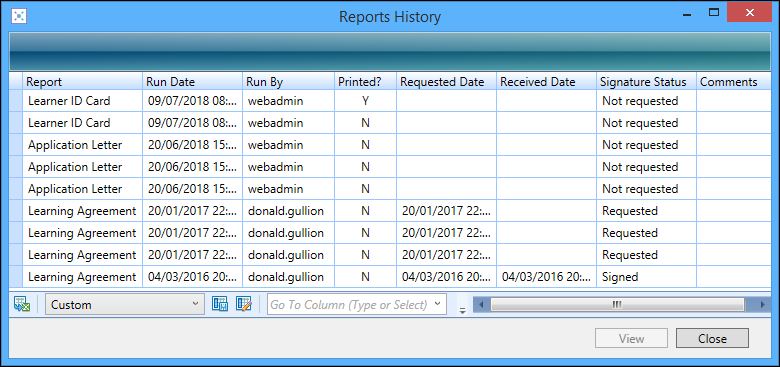Viewport: 780px width, 367px height.
Task: Click the horizontal scrollbar right arrow
Action: (x=763, y=304)
